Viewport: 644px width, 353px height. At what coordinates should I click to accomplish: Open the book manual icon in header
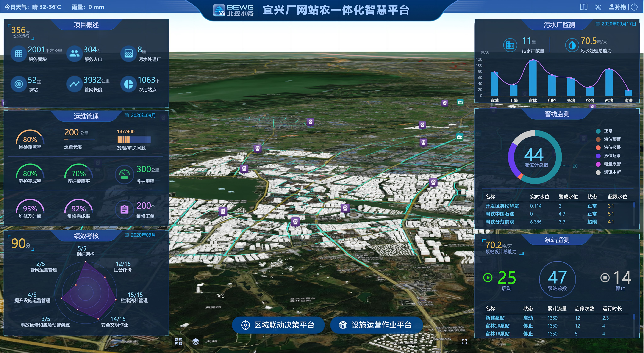[583, 7]
